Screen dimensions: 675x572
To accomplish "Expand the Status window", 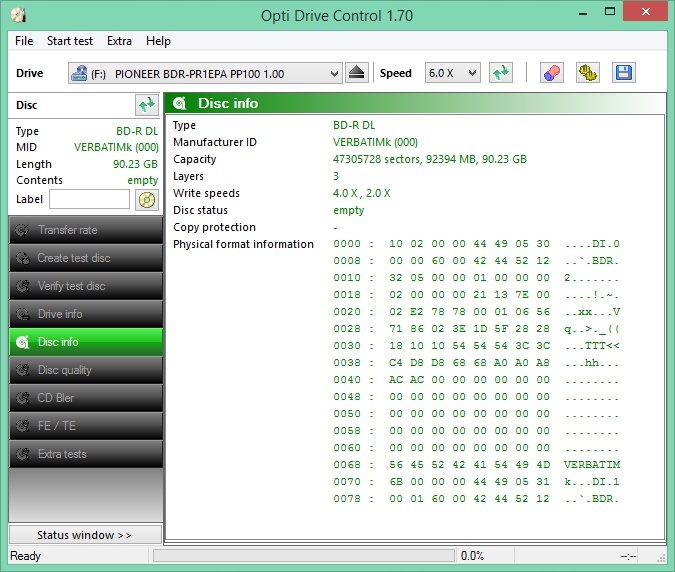I will [85, 535].
